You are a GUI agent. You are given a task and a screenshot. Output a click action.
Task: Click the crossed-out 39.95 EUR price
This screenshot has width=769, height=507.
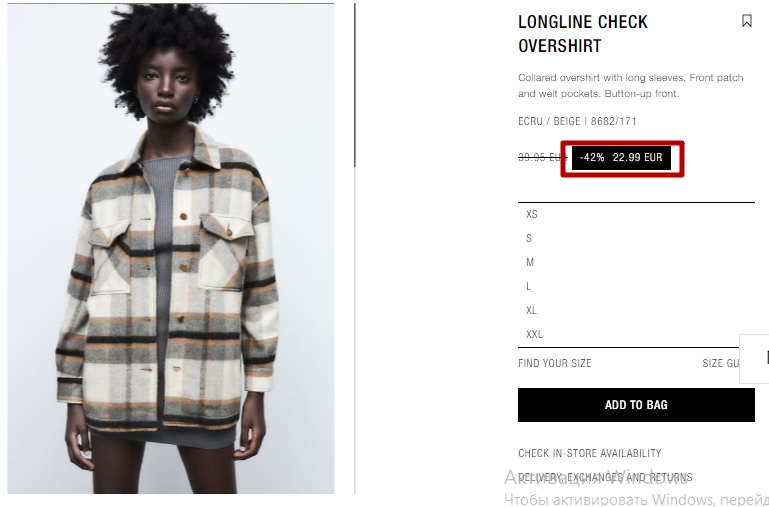[x=542, y=157]
